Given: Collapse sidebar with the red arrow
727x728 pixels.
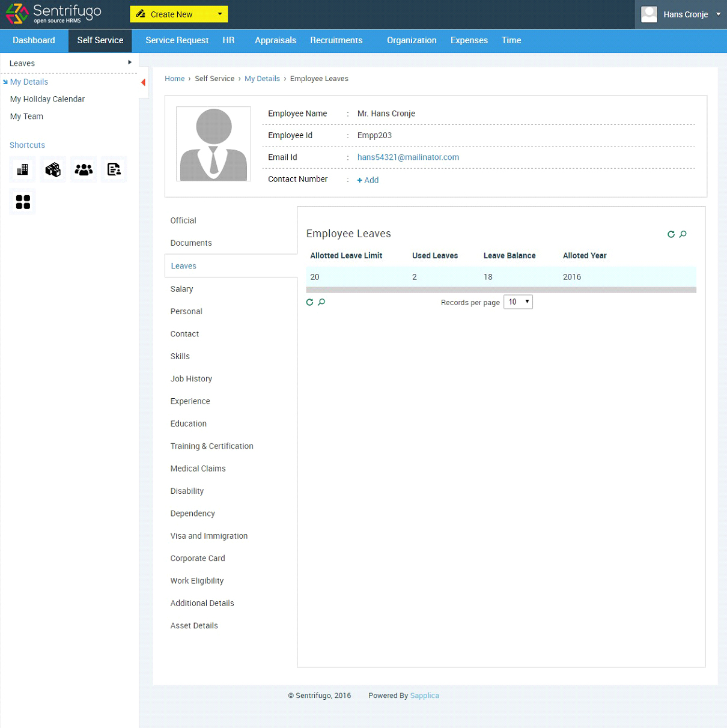Looking at the screenshot, I should pos(143,82).
